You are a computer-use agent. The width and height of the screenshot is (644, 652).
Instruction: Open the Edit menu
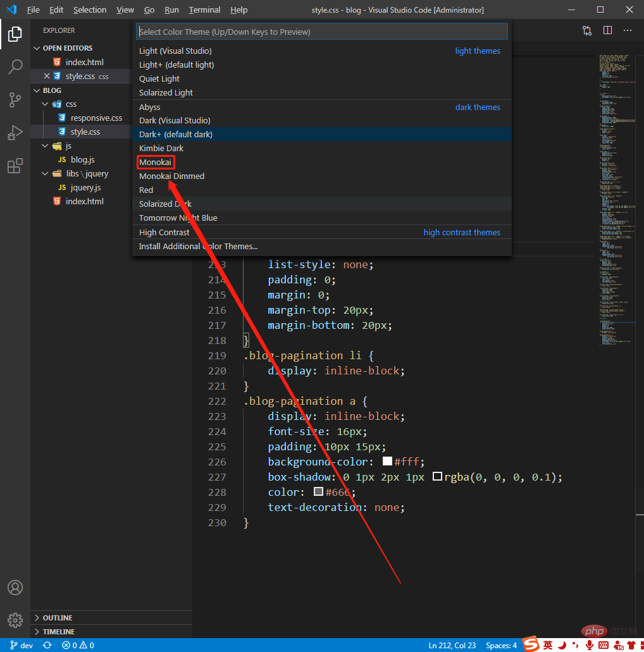point(56,10)
